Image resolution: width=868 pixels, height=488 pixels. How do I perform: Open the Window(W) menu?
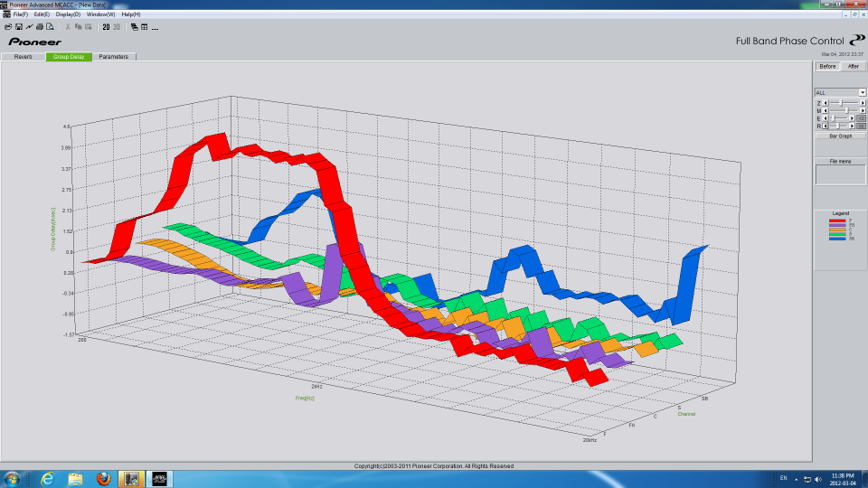pyautogui.click(x=100, y=14)
